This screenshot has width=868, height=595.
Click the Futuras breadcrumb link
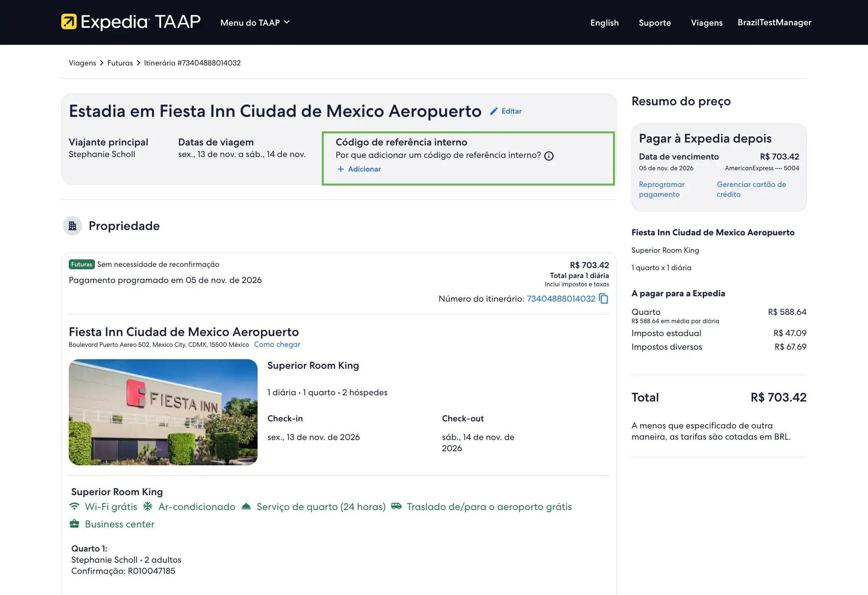120,63
